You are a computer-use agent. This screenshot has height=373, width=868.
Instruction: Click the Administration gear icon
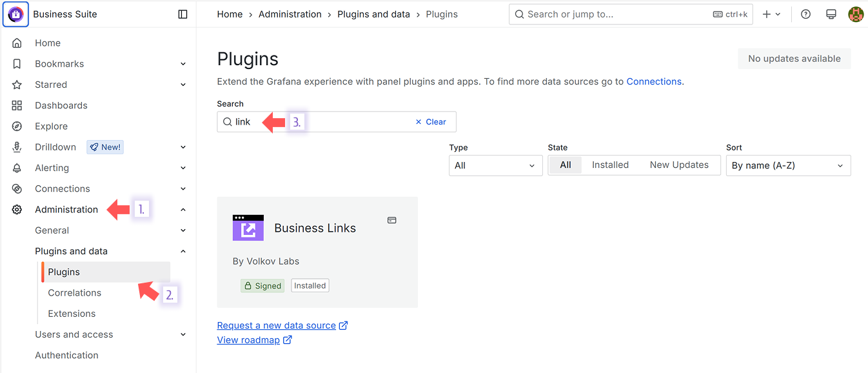17,210
